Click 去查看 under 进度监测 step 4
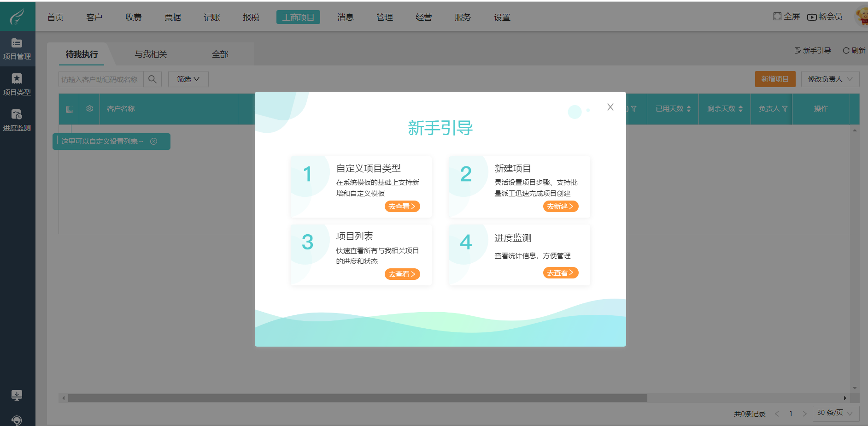 pos(561,272)
